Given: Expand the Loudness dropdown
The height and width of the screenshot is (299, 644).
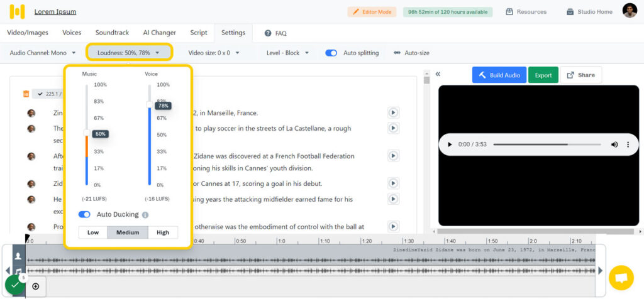Looking at the screenshot, I should tap(129, 53).
